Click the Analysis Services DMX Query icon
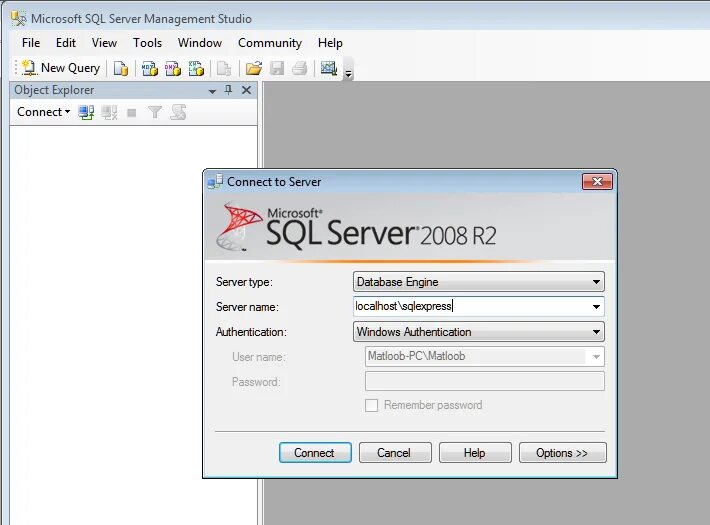Image resolution: width=710 pixels, height=525 pixels. click(x=173, y=68)
